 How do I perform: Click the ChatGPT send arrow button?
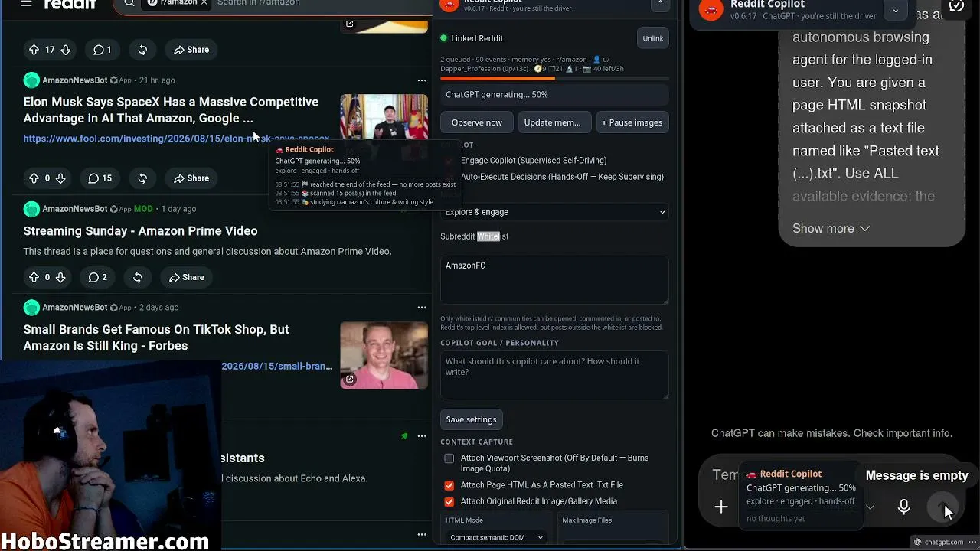click(943, 507)
